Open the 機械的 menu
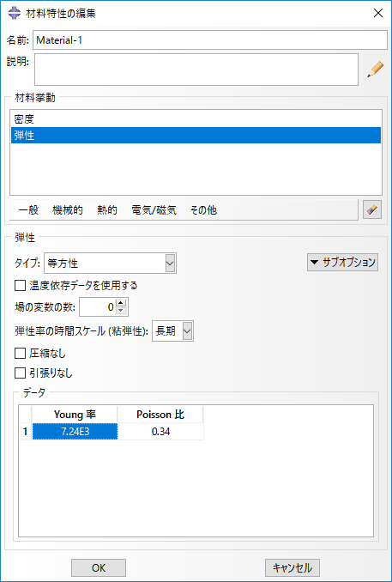 point(68,210)
